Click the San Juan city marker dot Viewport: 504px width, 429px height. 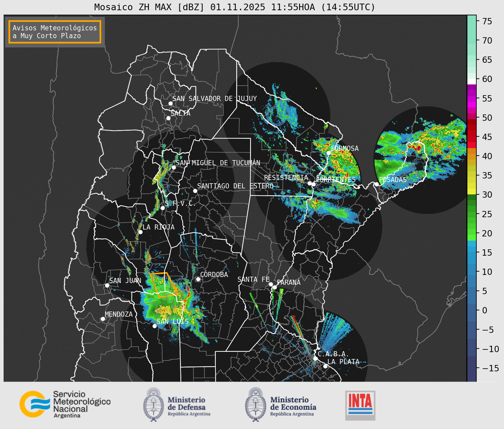click(x=107, y=285)
